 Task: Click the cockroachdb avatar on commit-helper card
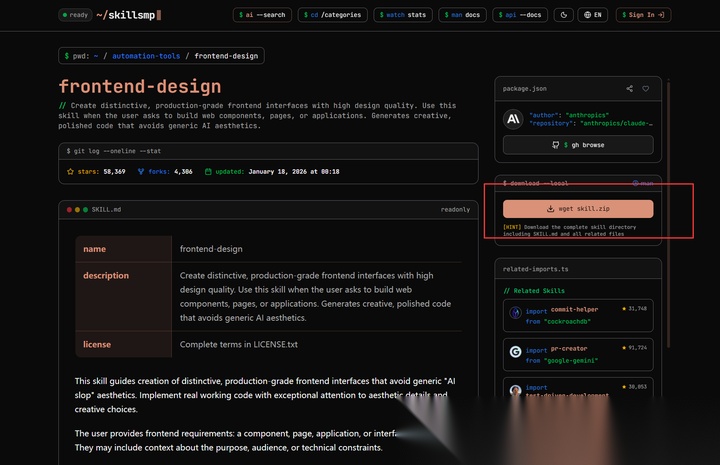coord(516,313)
